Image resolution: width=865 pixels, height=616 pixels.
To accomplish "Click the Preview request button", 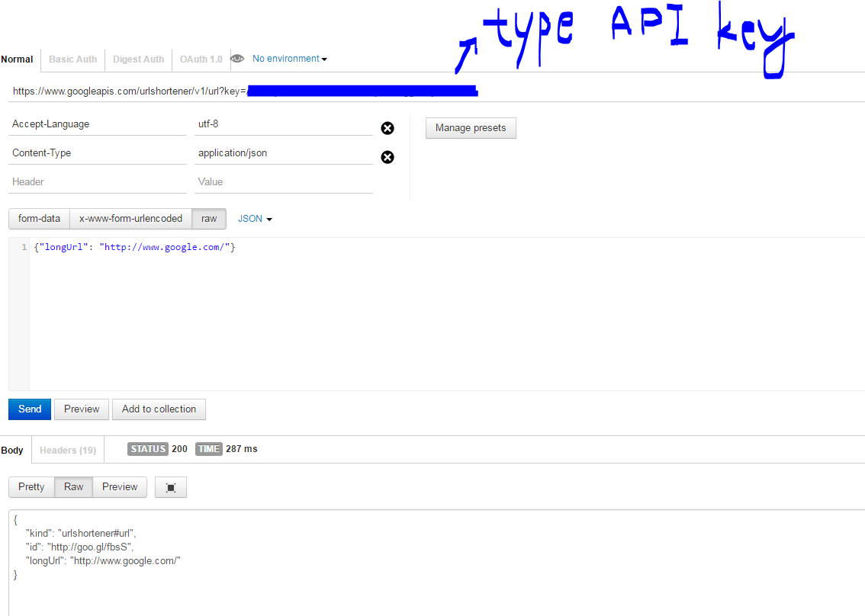I will click(x=82, y=409).
